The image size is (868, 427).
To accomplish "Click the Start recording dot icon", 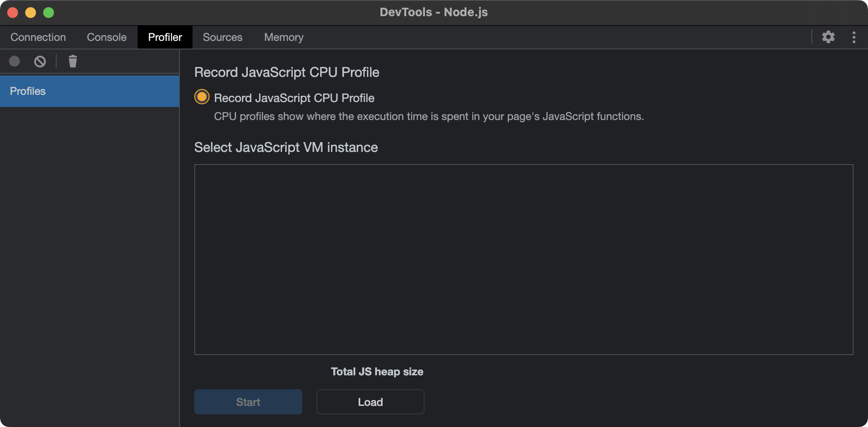I will (x=14, y=61).
